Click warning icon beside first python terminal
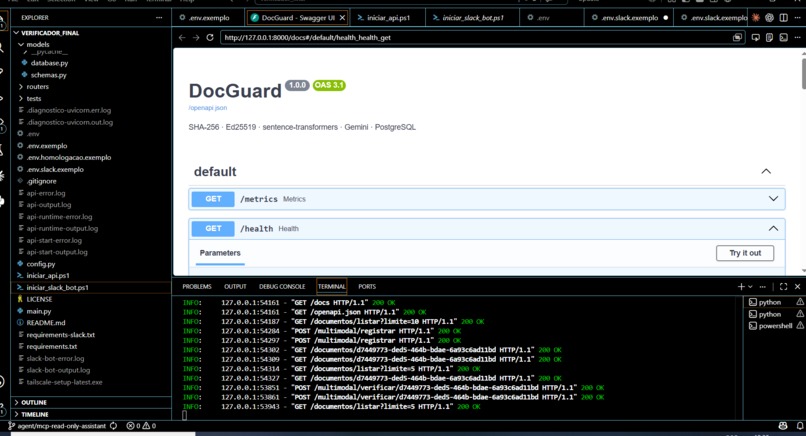This screenshot has height=436, width=806. (800, 302)
